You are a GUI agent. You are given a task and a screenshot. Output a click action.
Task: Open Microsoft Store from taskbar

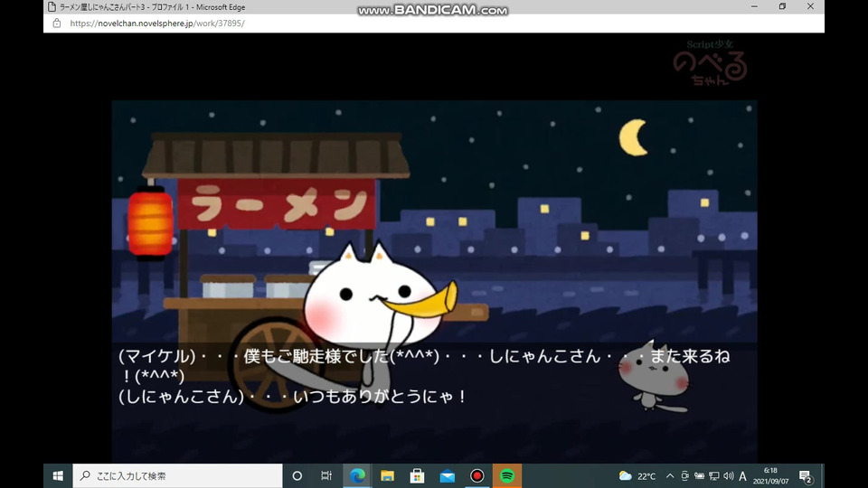418,476
